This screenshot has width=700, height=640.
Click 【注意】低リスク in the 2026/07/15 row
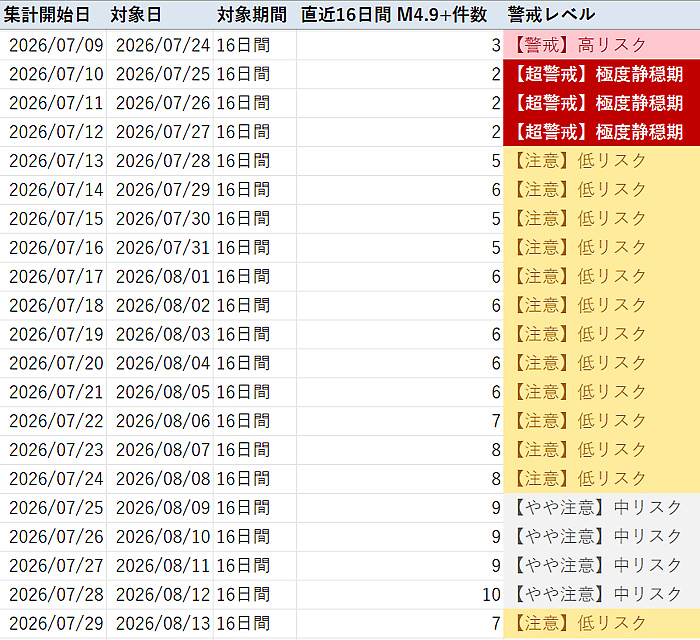click(x=601, y=219)
